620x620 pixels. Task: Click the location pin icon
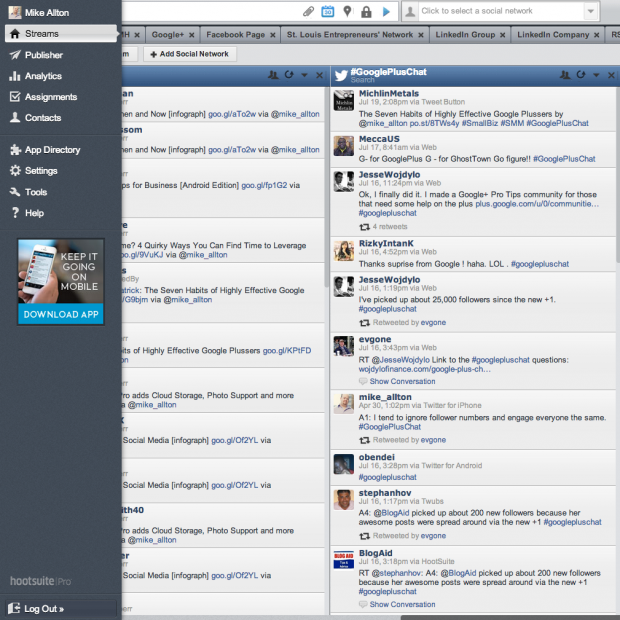(x=347, y=11)
